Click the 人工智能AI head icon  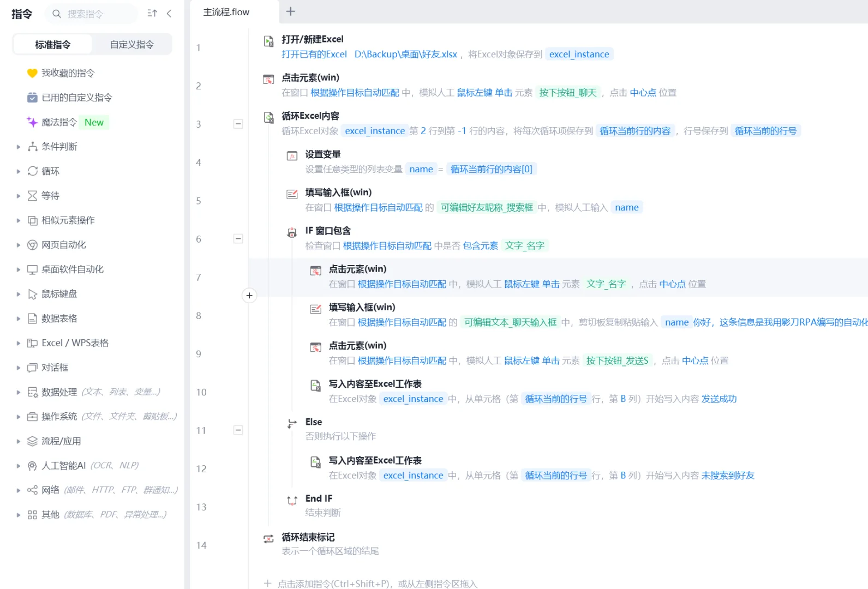click(x=32, y=466)
